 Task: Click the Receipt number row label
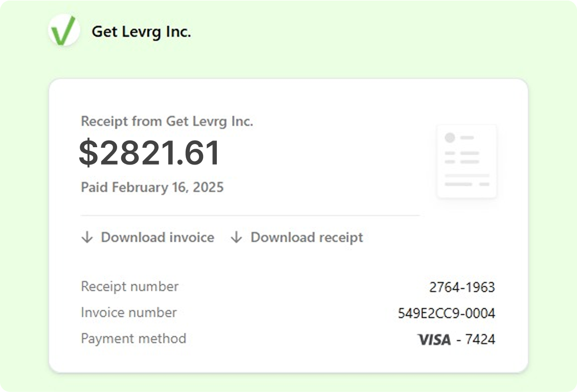tap(129, 287)
